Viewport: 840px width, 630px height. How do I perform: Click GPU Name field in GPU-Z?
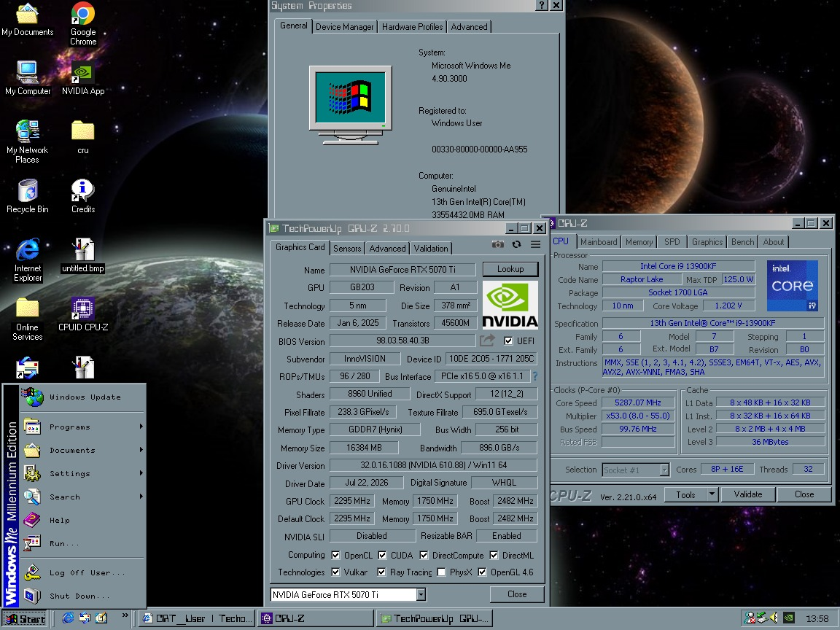(402, 270)
